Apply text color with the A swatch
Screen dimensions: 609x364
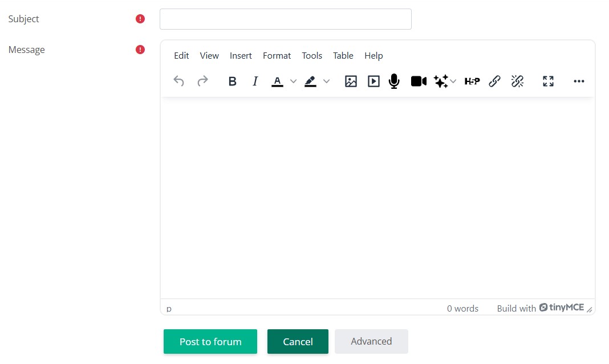click(277, 81)
